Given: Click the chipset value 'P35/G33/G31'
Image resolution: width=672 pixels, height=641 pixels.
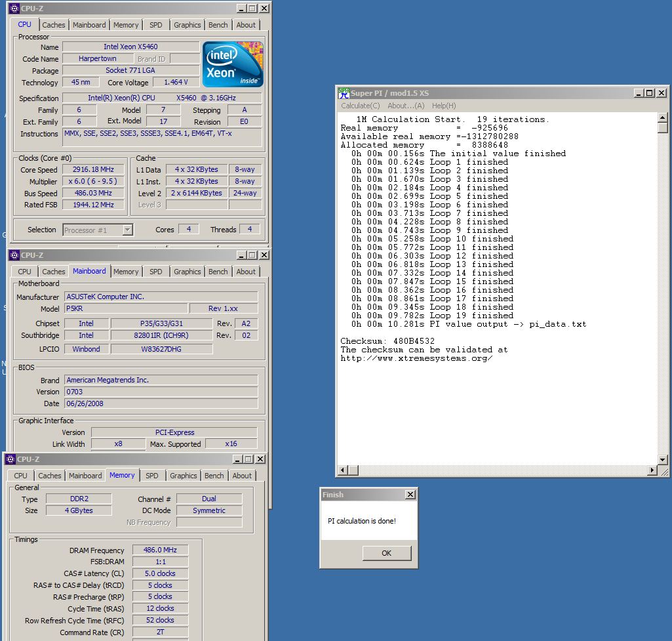Looking at the screenshot, I should click(x=161, y=323).
